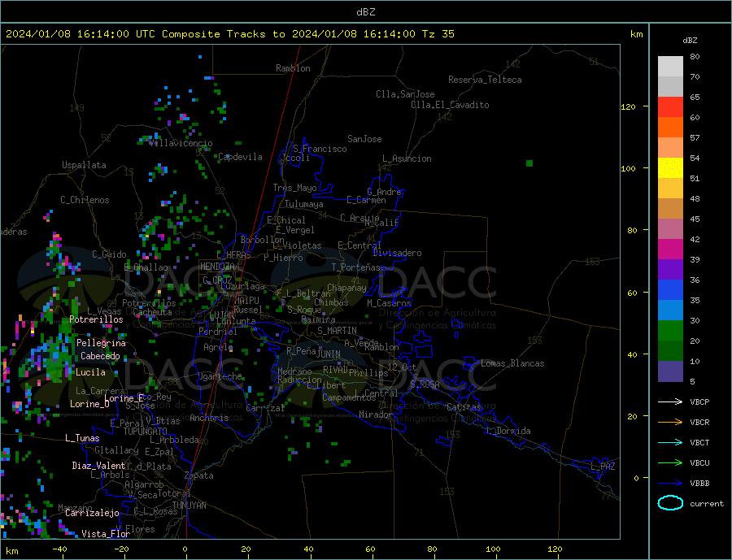Click the TUPUNGATO place label
The height and width of the screenshot is (560, 732).
pos(146,432)
